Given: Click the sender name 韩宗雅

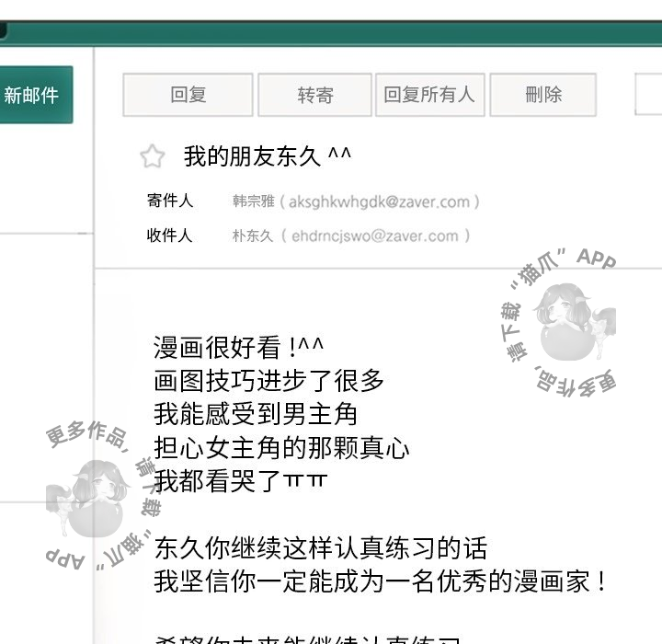Looking at the screenshot, I should (x=253, y=201).
